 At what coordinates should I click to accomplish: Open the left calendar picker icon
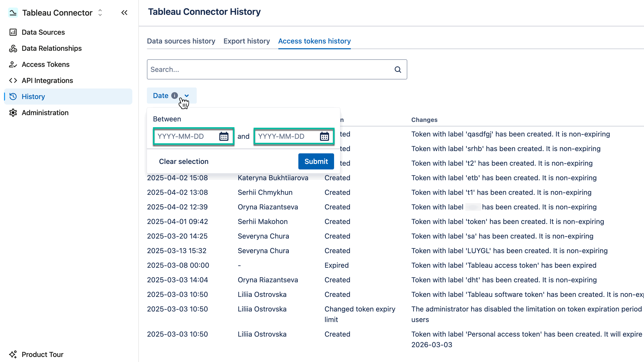pos(223,136)
